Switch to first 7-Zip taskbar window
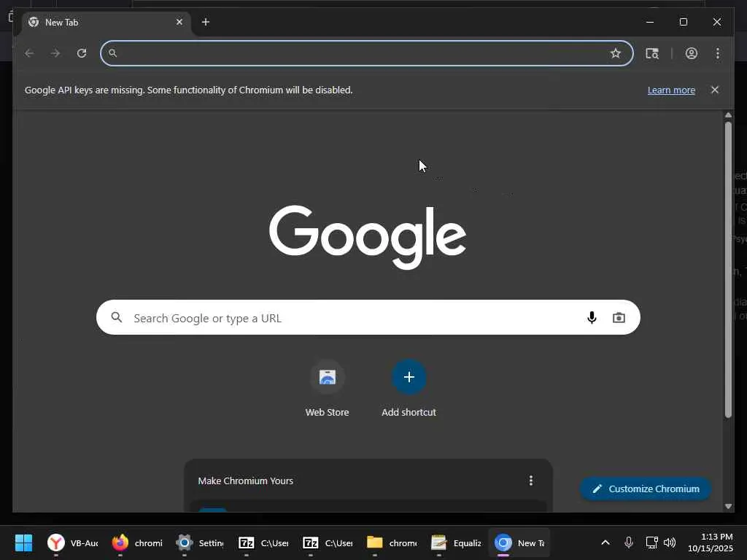The height and width of the screenshot is (560, 747). pyautogui.click(x=263, y=542)
